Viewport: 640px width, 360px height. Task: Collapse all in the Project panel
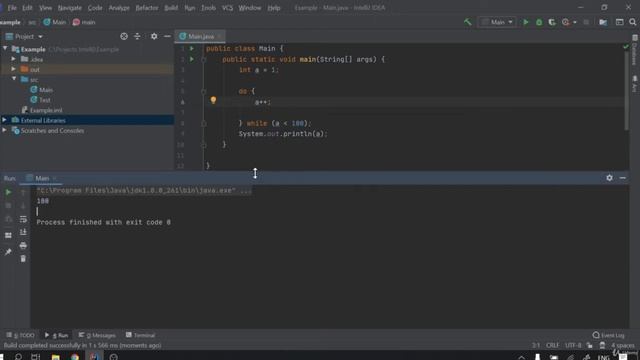(138, 36)
